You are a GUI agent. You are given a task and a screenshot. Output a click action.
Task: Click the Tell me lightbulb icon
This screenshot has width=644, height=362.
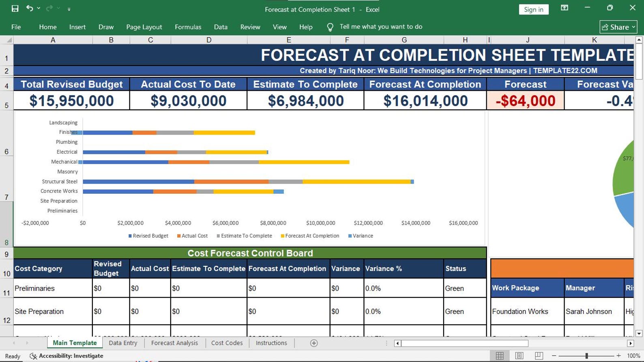pyautogui.click(x=330, y=27)
